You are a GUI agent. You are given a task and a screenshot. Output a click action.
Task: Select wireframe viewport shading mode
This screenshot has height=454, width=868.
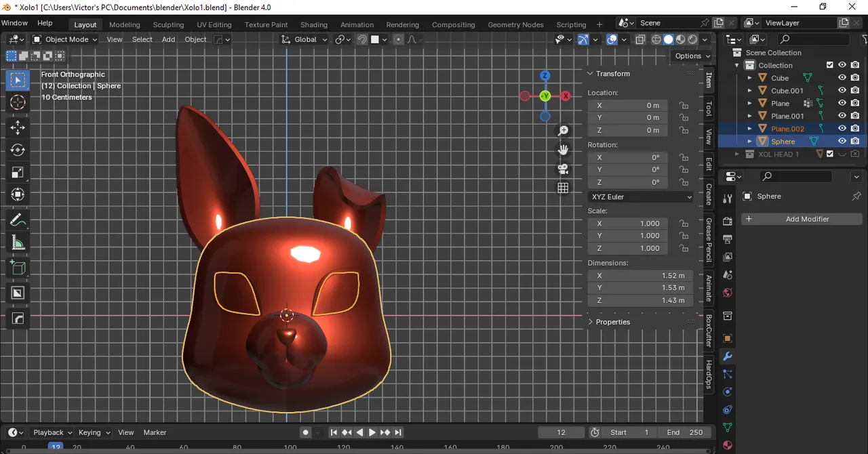[656, 39]
